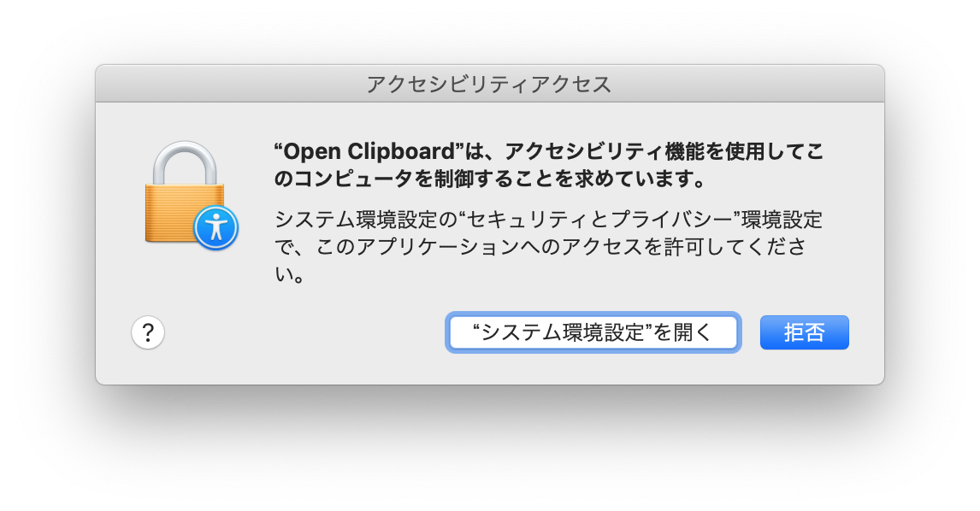Click the アクセシビリティアクセス title bar
980x511 pixels.
click(490, 84)
